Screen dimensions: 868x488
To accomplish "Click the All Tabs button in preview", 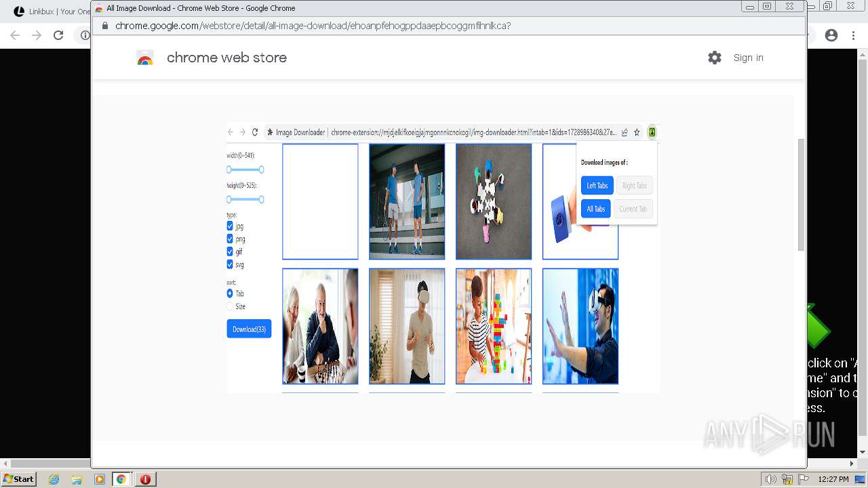I will [x=596, y=209].
